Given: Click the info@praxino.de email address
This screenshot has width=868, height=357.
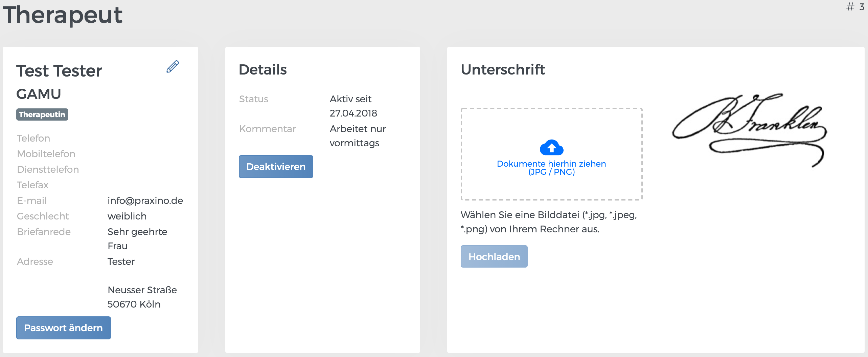Looking at the screenshot, I should click(x=145, y=201).
